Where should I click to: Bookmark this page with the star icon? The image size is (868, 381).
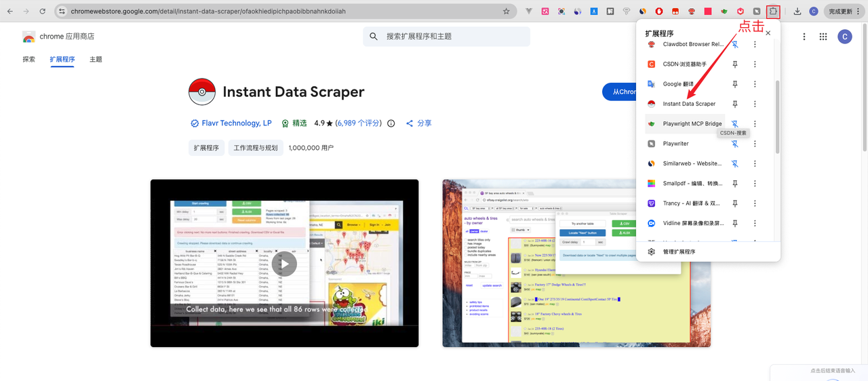click(x=506, y=11)
